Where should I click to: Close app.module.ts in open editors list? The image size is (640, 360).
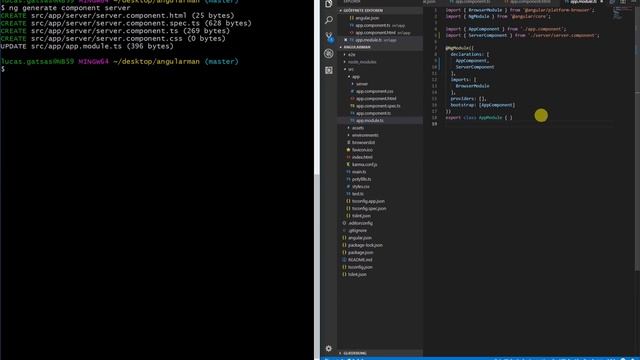345,40
